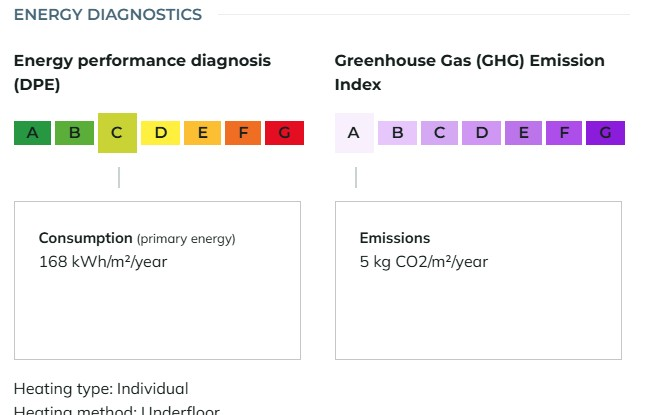
Task: Select the DPE rating B box
Action: pos(75,133)
